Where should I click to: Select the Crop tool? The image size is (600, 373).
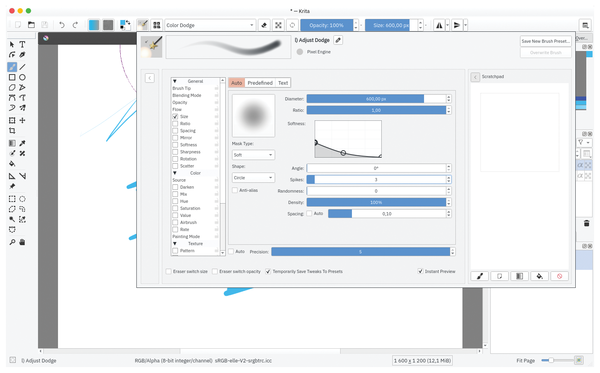12,131
